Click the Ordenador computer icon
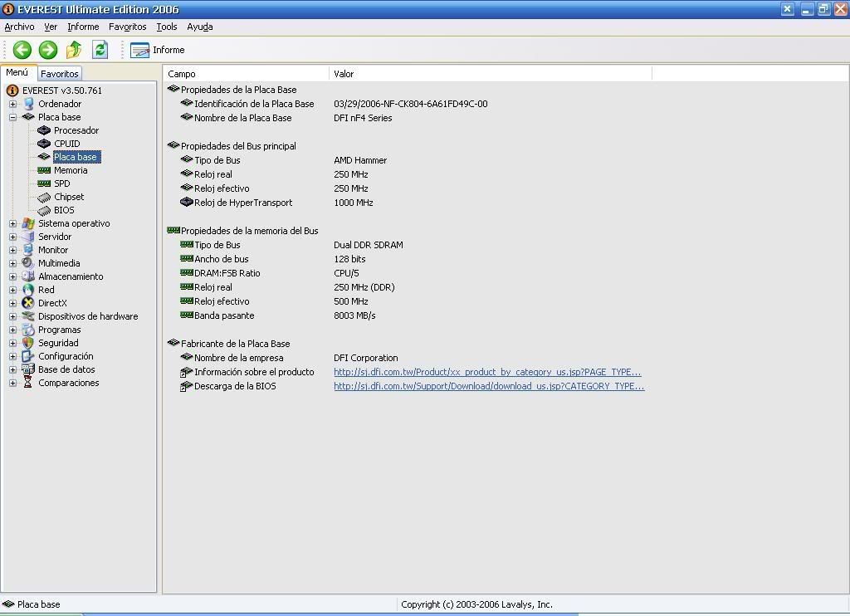The height and width of the screenshot is (616, 850). coord(28,104)
